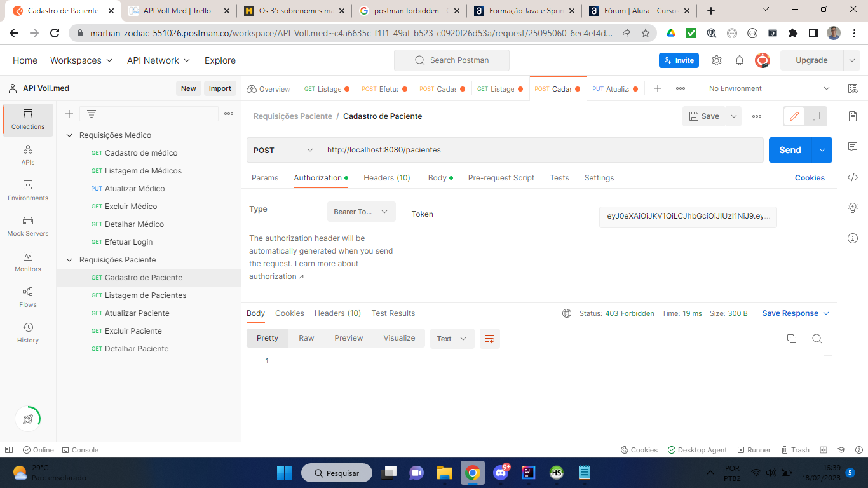The width and height of the screenshot is (868, 488).
Task: Click the Invite button
Action: tap(679, 60)
